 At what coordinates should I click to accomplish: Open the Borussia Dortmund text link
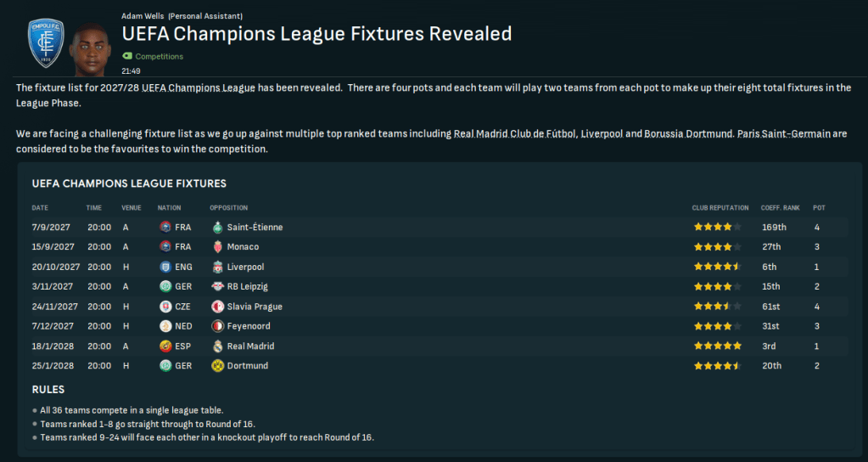point(686,134)
